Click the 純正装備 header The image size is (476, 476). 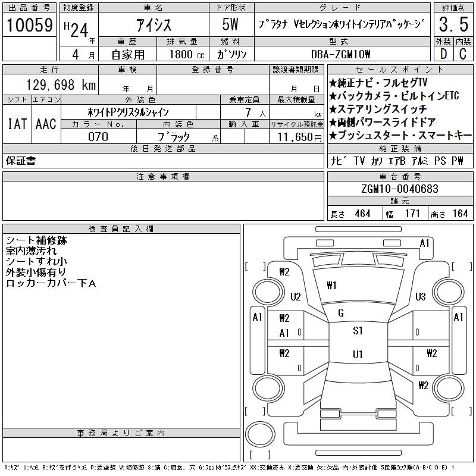coord(400,148)
